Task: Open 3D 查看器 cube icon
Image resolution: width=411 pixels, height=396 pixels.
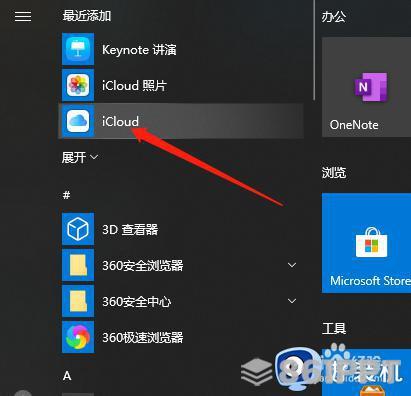Action: click(78, 229)
